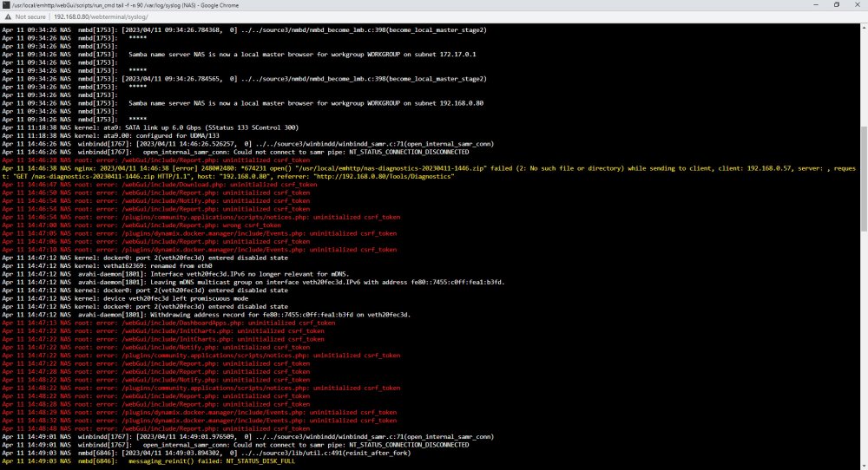Click the 14:49:01 "Could not connect to samr pipe" line

click(x=235, y=445)
